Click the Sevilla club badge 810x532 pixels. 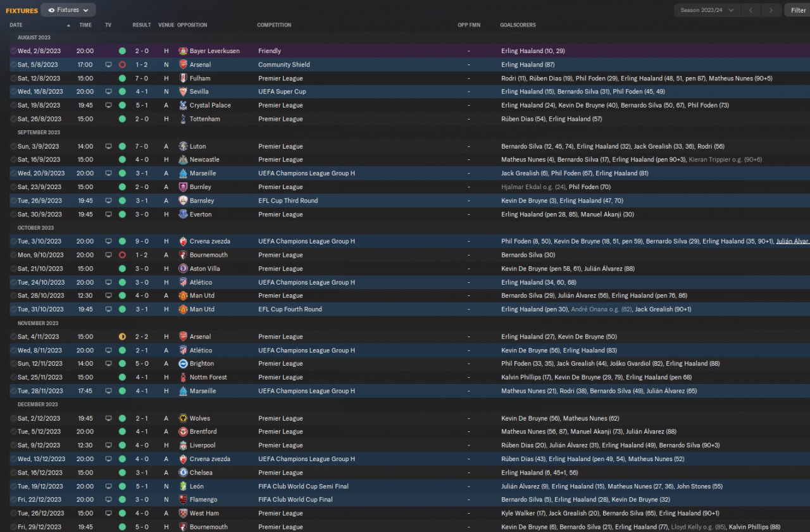(x=183, y=92)
